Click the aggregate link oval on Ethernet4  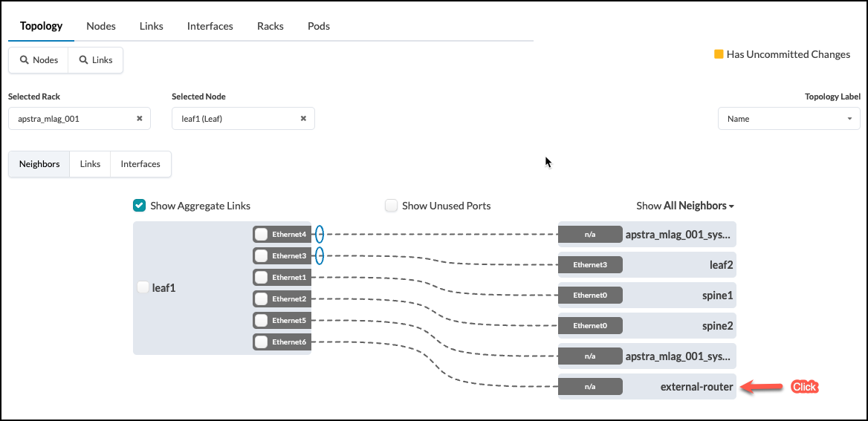point(320,235)
